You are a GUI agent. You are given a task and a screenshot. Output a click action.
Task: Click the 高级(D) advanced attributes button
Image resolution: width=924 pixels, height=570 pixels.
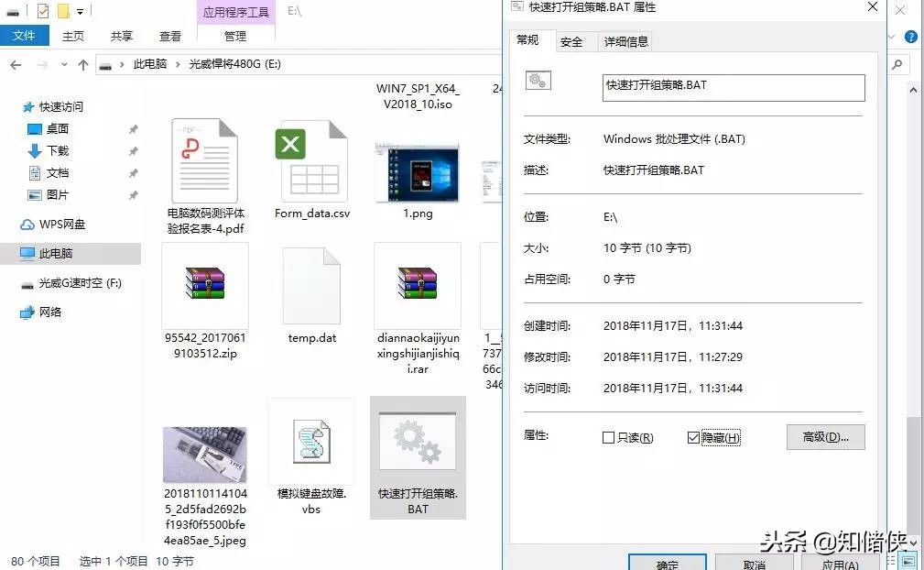click(x=823, y=437)
